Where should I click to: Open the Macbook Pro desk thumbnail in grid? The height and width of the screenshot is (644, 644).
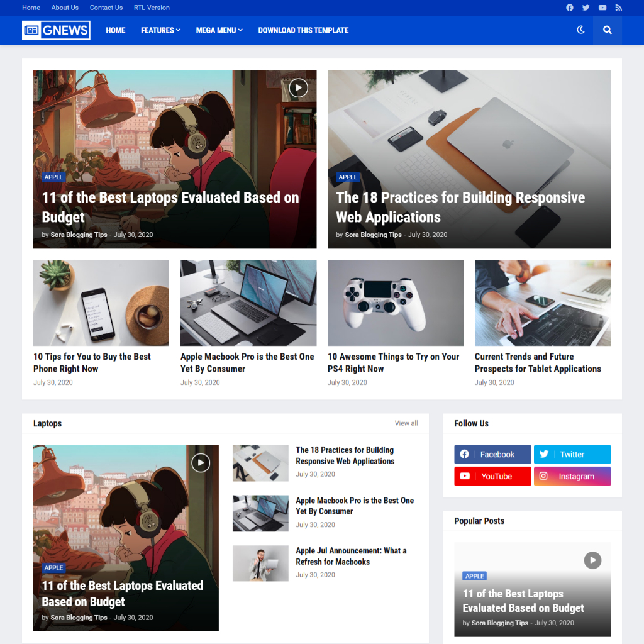pos(248,303)
